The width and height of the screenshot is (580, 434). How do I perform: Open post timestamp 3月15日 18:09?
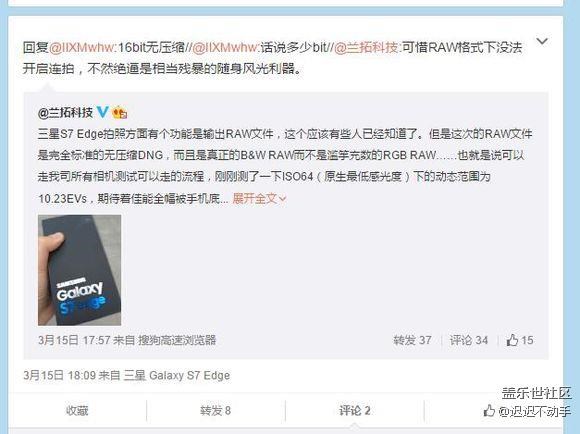pos(59,376)
